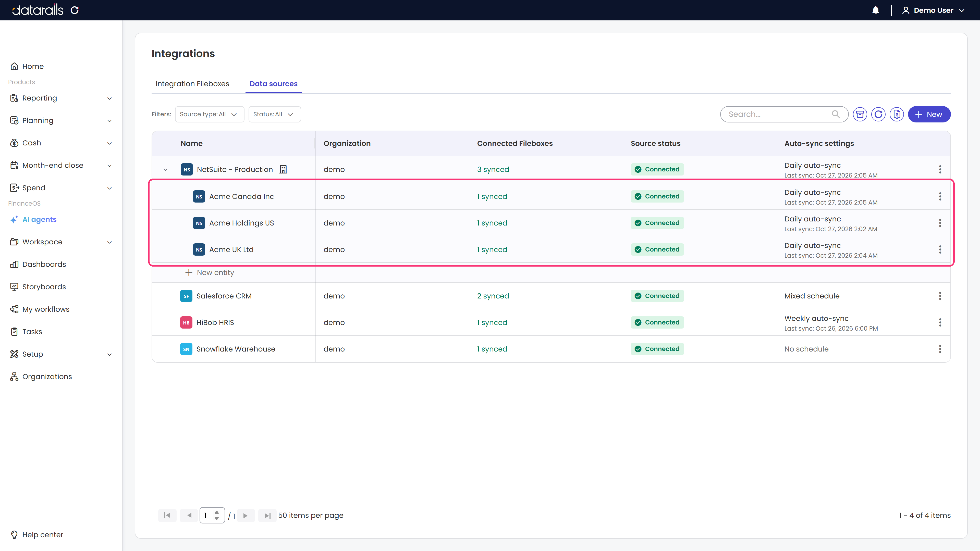Open Dashboards in the sidebar
This screenshot has height=551, width=980.
point(44,264)
